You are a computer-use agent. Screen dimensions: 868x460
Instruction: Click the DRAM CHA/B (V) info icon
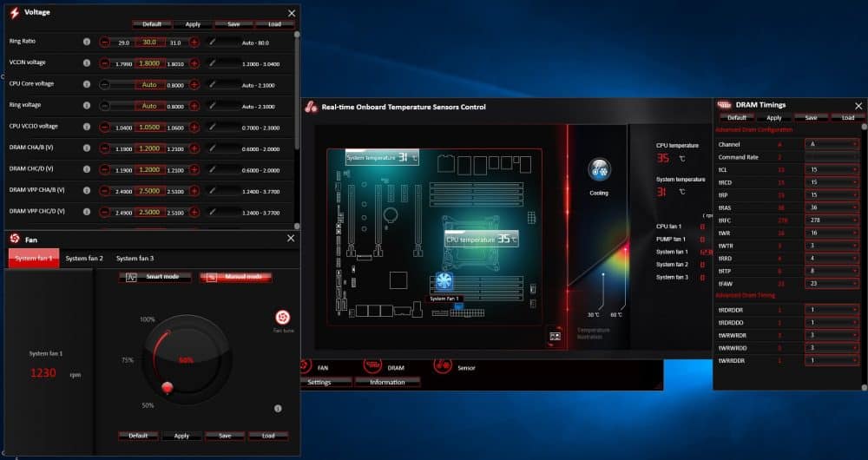click(x=86, y=148)
